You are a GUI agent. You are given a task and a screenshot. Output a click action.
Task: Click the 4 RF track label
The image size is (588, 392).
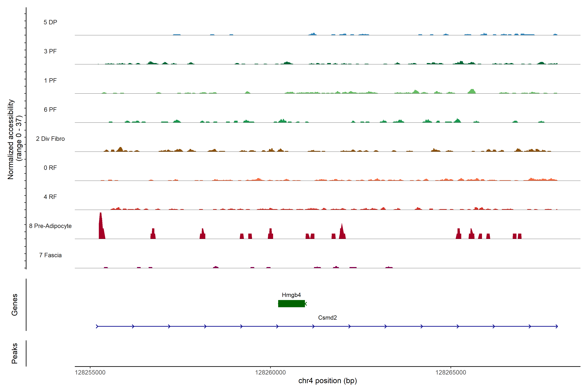pyautogui.click(x=50, y=197)
